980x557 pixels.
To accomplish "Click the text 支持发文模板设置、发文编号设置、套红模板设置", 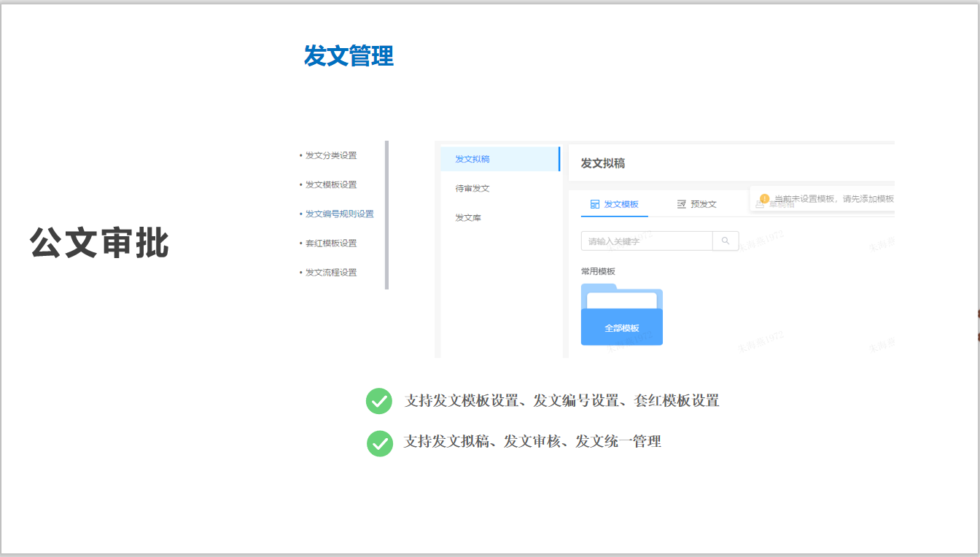I will point(561,400).
